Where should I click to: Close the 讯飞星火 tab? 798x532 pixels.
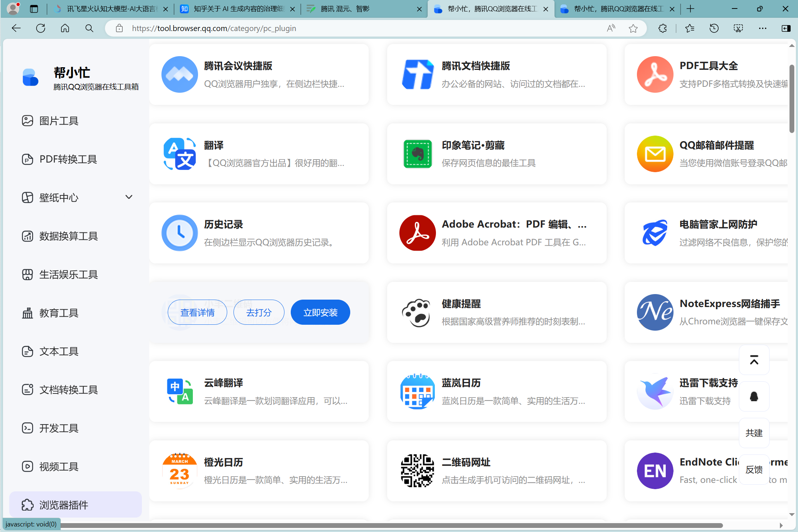point(166,9)
